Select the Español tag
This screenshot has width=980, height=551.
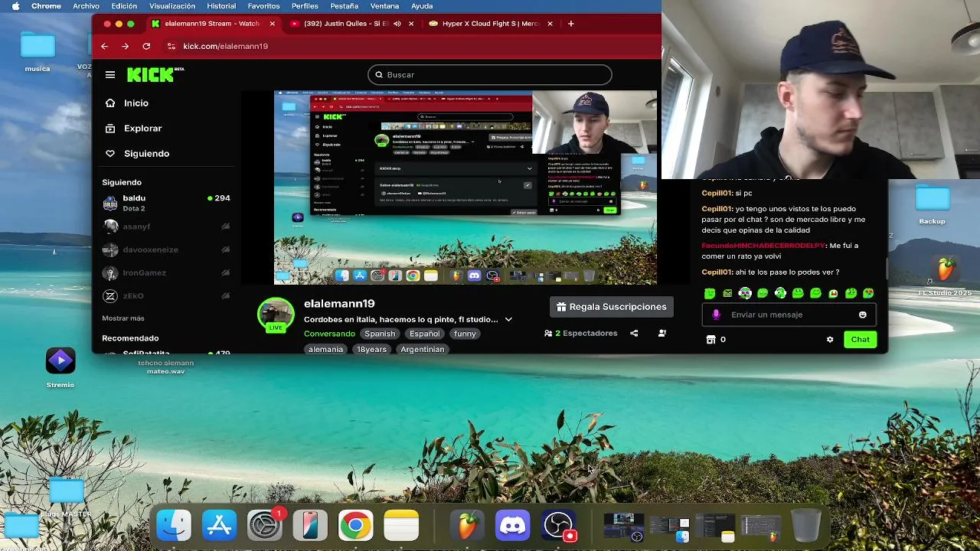click(x=425, y=334)
